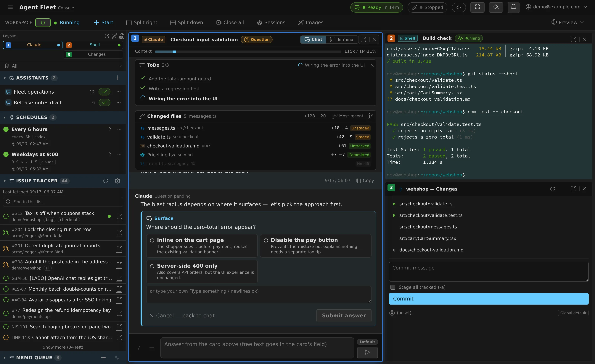
Task: Click the Commit button
Action: [489, 299]
